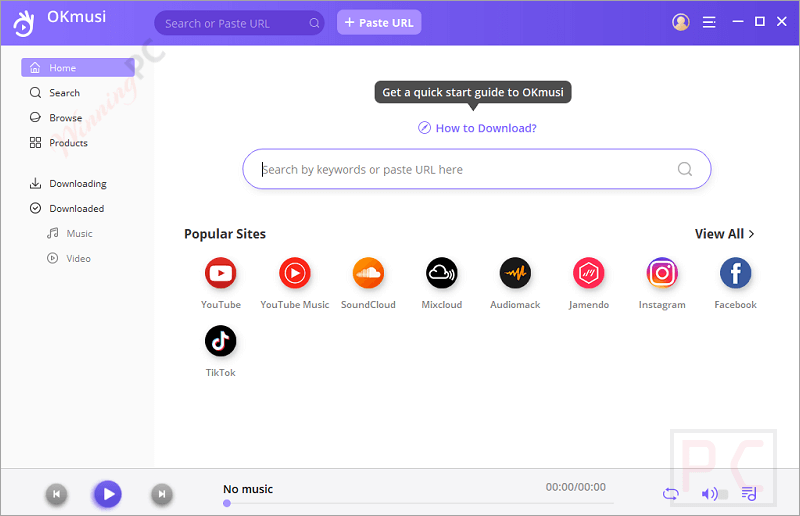800x516 pixels.
Task: Click the Paste URL button
Action: (x=379, y=22)
